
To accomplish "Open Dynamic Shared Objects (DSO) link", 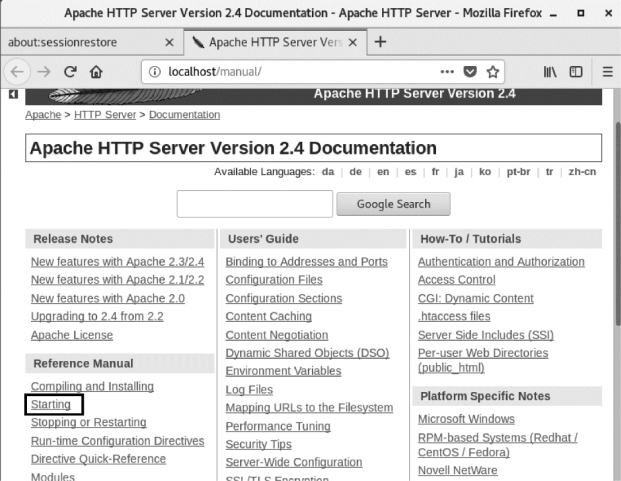I will [307, 353].
